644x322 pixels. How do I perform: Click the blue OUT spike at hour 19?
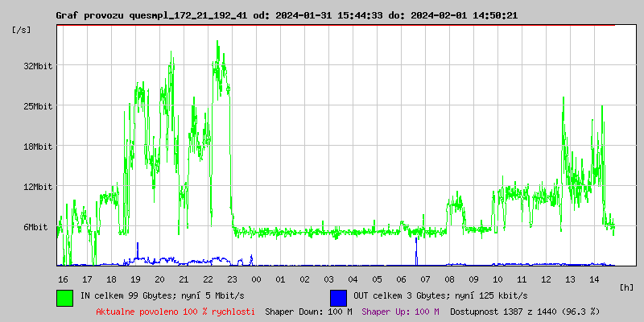click(x=138, y=250)
